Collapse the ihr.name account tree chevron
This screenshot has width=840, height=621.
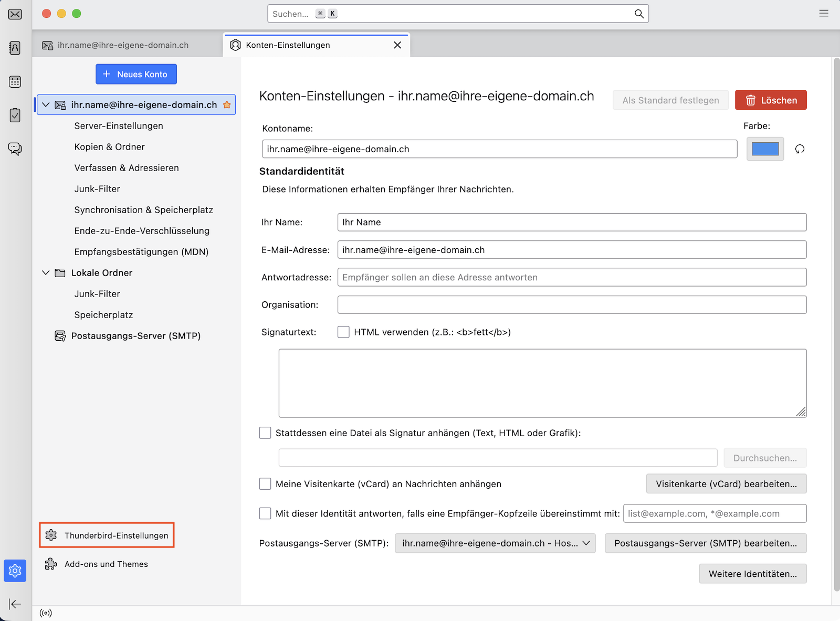(x=46, y=104)
